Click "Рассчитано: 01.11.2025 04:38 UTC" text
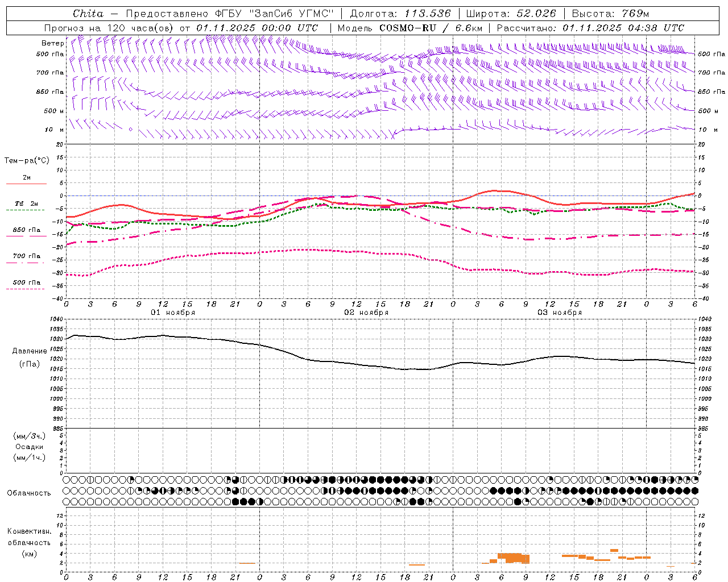 590,28
